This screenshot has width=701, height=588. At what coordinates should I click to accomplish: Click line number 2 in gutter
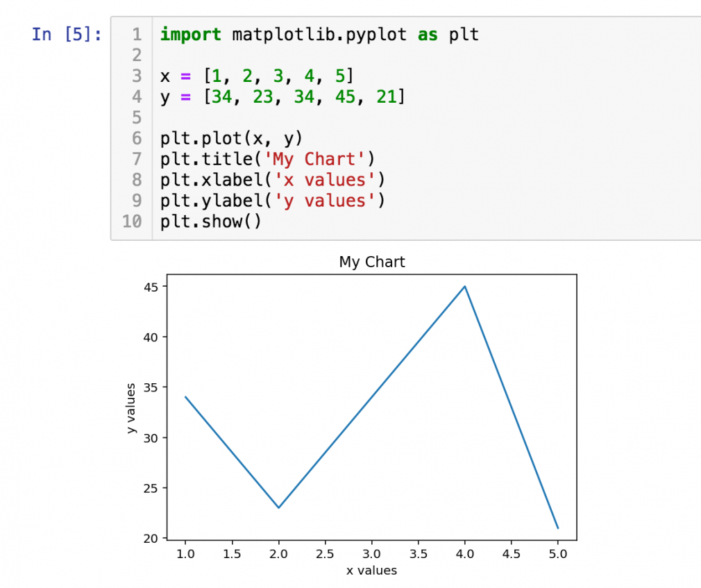137,55
